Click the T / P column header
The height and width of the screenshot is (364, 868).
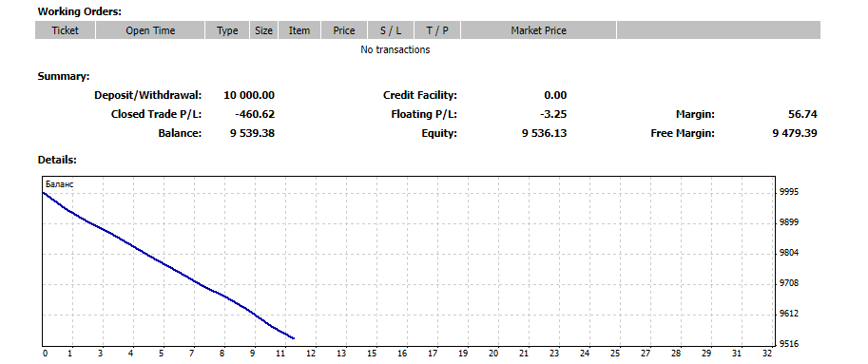pyautogui.click(x=436, y=30)
